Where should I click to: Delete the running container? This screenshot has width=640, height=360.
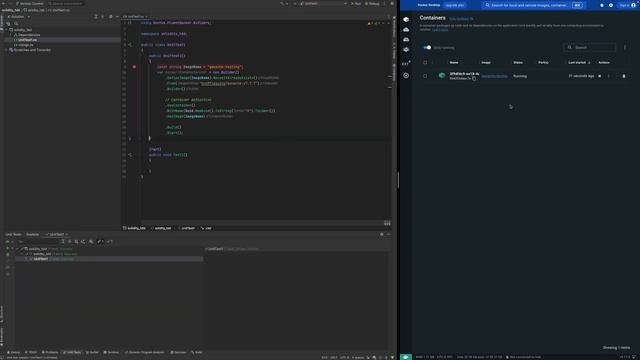624,76
